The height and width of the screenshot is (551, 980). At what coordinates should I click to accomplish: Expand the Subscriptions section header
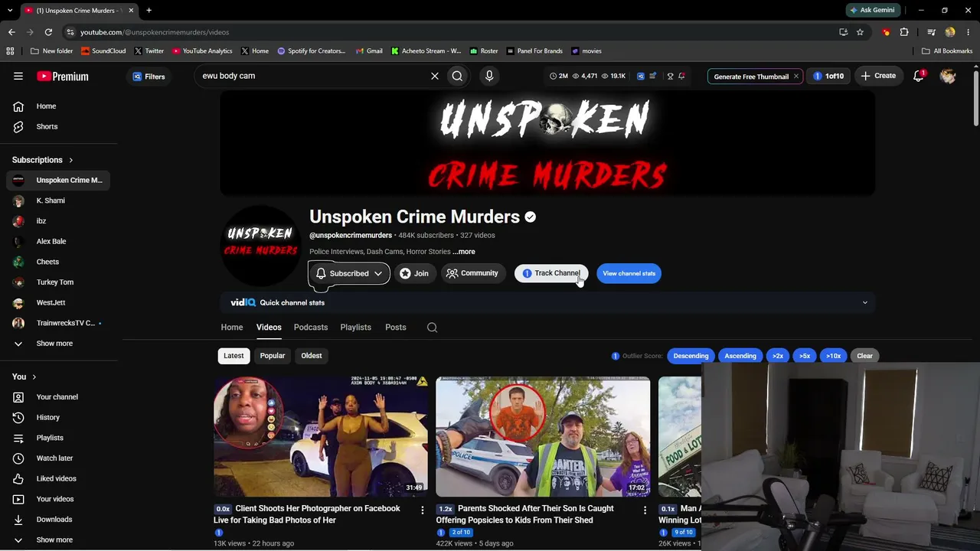(x=43, y=160)
